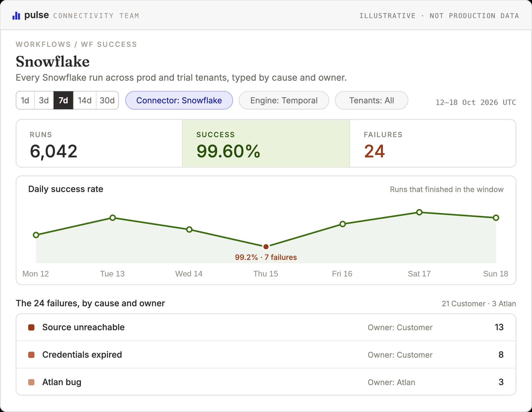Click the 'Fri 16' axis label
The image size is (532, 412).
pos(342,274)
